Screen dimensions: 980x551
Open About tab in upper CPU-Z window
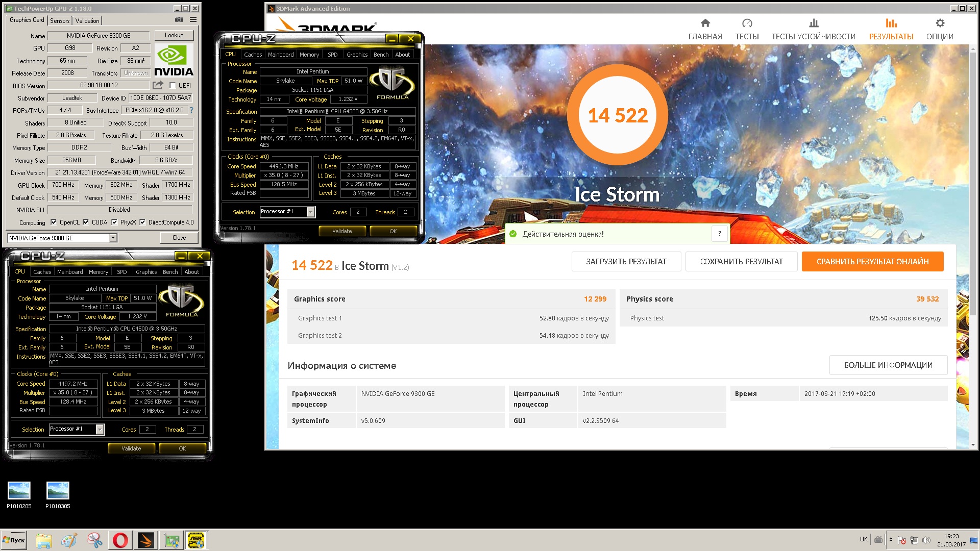point(402,55)
